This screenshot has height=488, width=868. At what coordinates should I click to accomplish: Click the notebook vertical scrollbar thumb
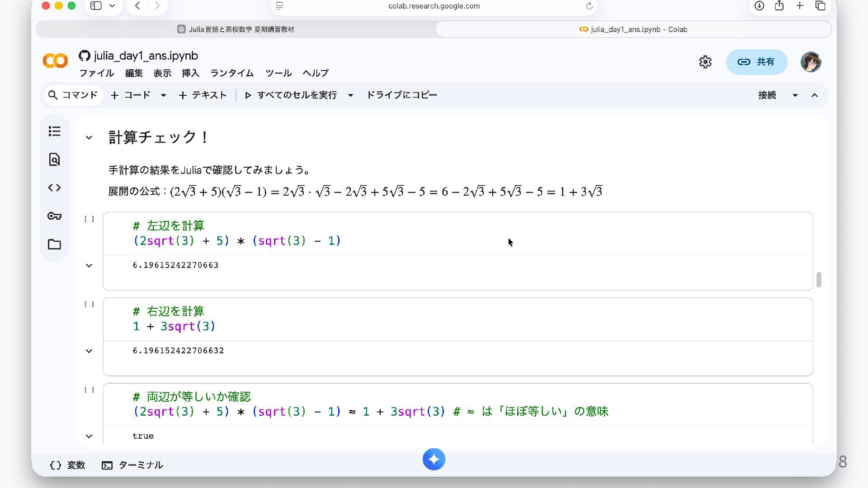(819, 280)
